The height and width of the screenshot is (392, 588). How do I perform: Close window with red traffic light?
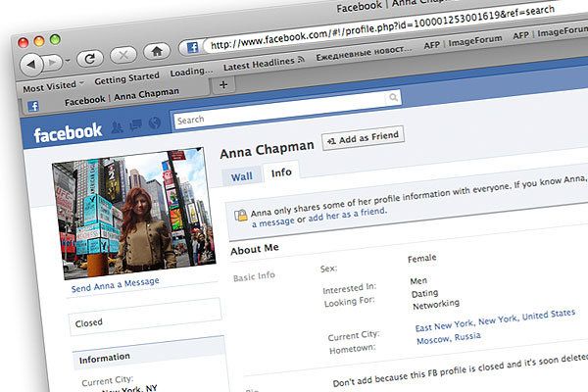tap(24, 42)
